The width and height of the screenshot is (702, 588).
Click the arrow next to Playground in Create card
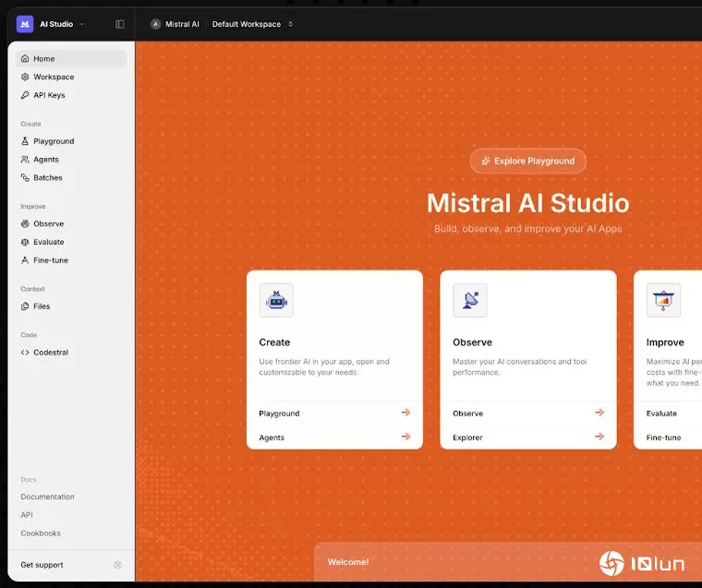point(405,413)
